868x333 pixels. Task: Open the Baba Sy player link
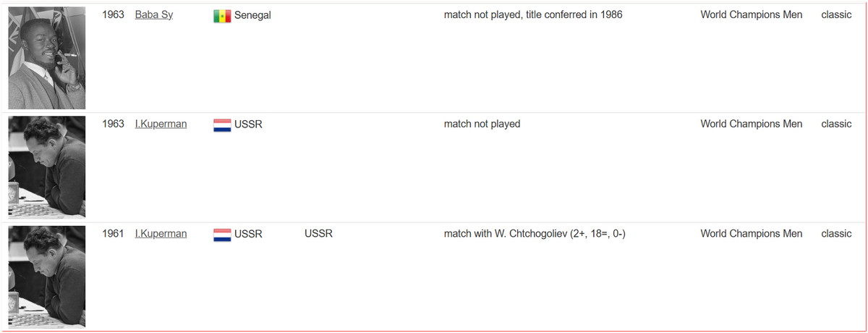pyautogui.click(x=153, y=14)
